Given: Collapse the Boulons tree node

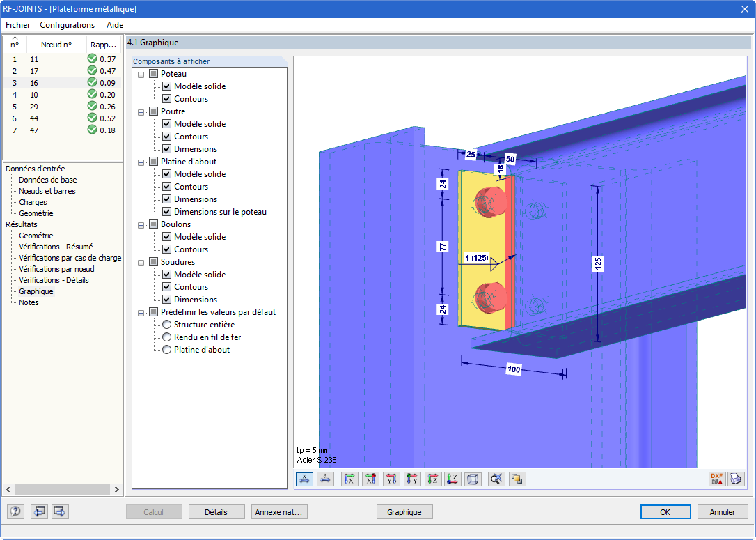Looking at the screenshot, I should (141, 225).
